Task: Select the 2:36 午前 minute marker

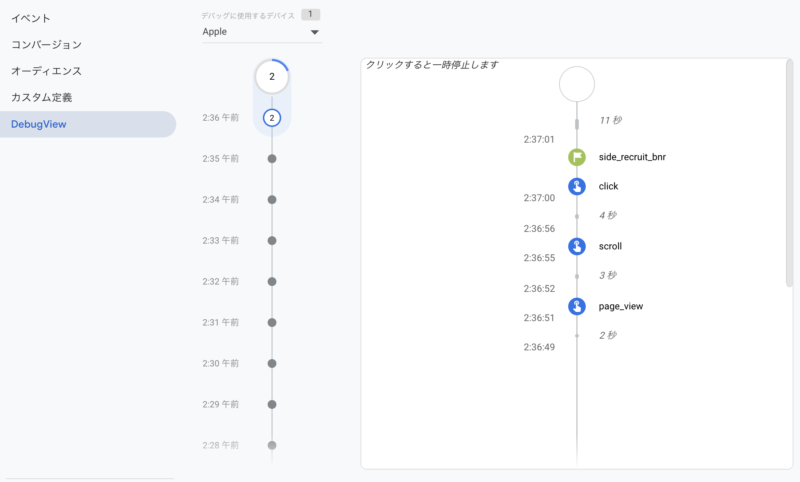Action: point(271,118)
